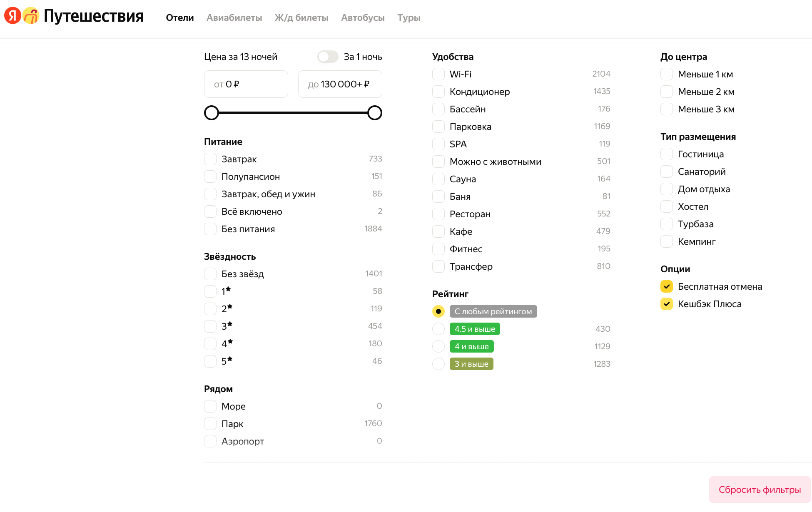
Task: Choose the 4.5 и выше rating option
Action: click(x=438, y=329)
